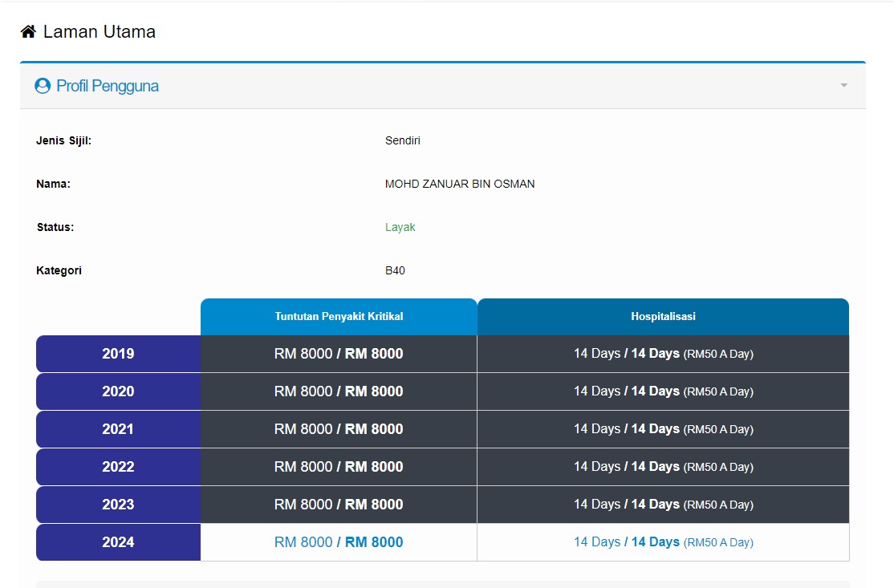Click the Status field label

(x=55, y=227)
